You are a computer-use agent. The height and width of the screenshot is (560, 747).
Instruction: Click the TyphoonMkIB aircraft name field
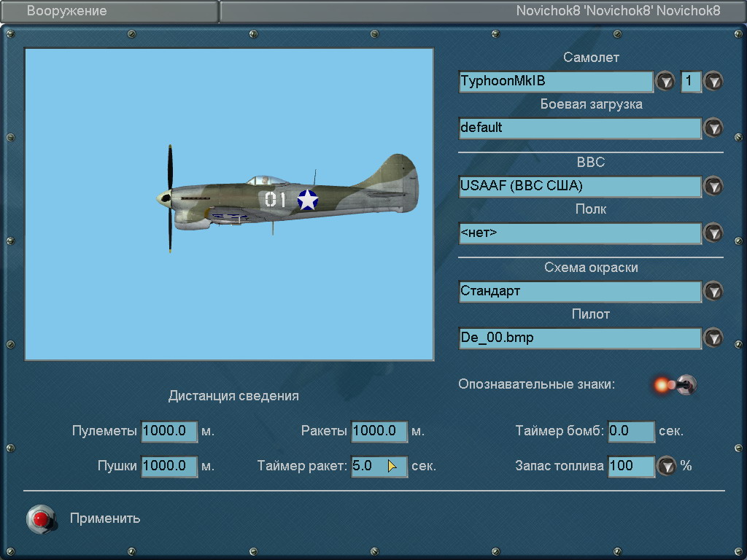(556, 81)
